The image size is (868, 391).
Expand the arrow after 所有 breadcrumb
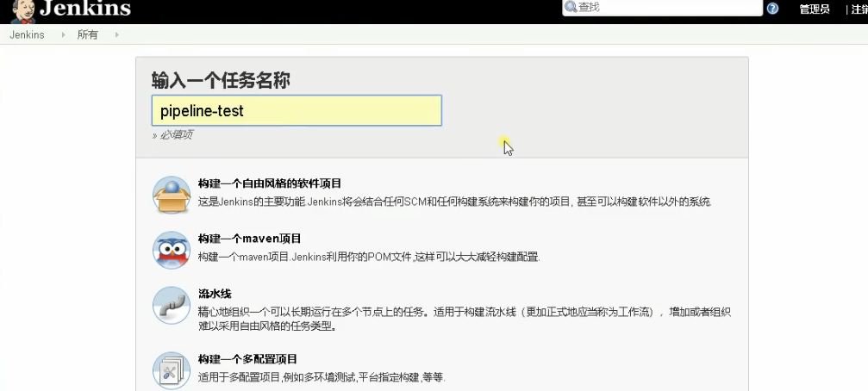(x=117, y=34)
